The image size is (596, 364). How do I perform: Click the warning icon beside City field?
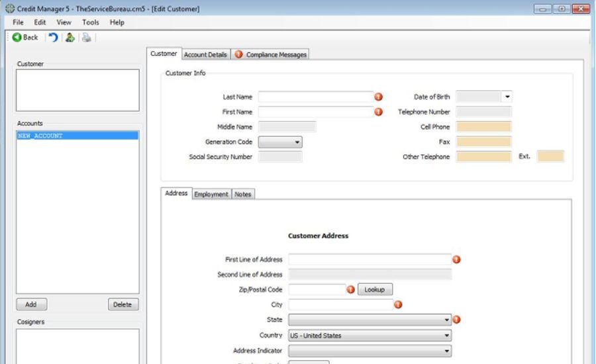398,304
